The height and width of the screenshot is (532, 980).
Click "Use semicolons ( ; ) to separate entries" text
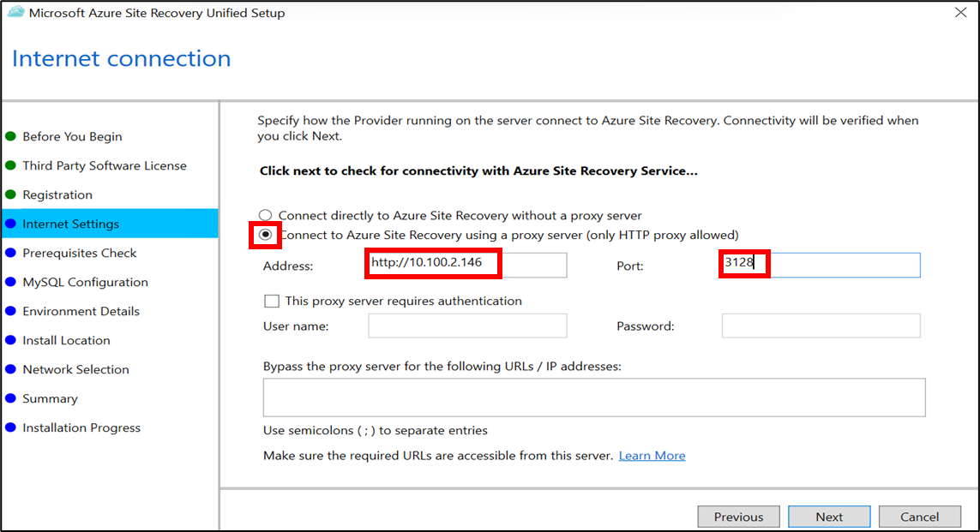point(375,431)
